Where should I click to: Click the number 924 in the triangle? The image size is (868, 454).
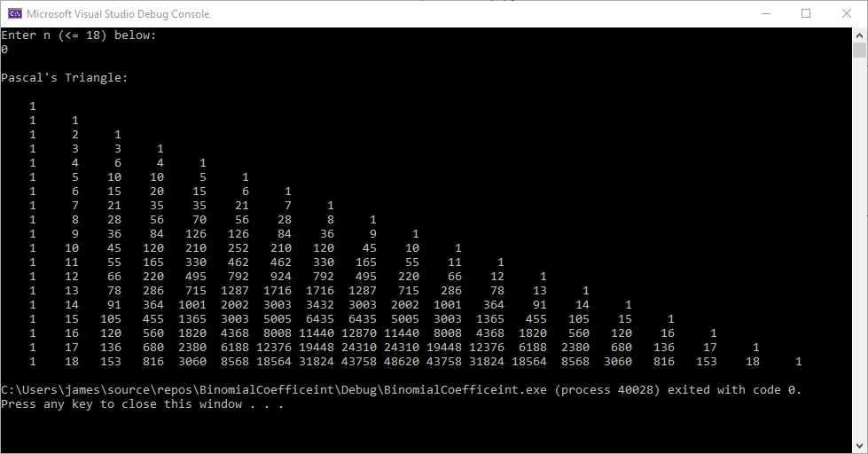click(x=285, y=277)
